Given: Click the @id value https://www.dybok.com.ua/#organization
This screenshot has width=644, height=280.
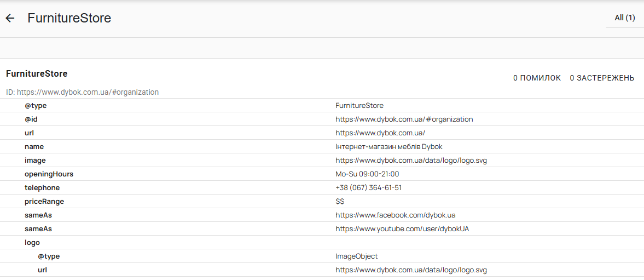Looking at the screenshot, I should tap(404, 119).
